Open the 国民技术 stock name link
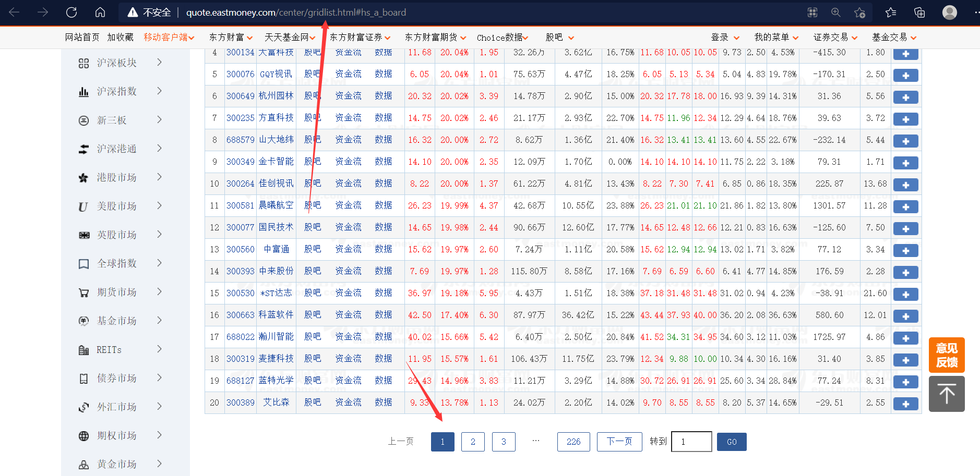This screenshot has height=476, width=980. click(x=277, y=227)
